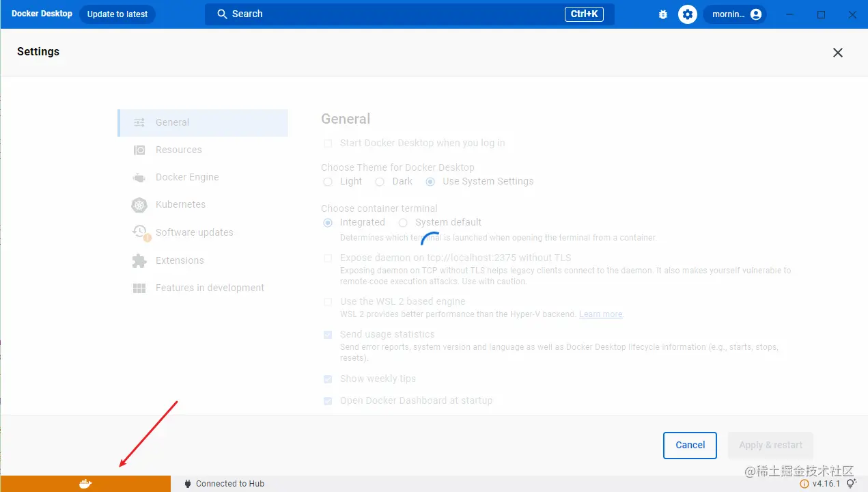Click the whale icon in orange status bar
Screen dimensions: 868x492
(x=85, y=484)
